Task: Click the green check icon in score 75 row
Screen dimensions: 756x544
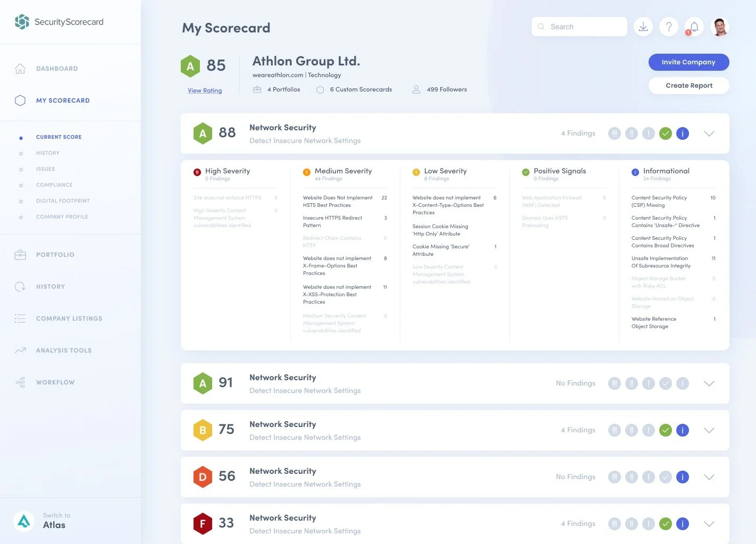Action: (666, 430)
